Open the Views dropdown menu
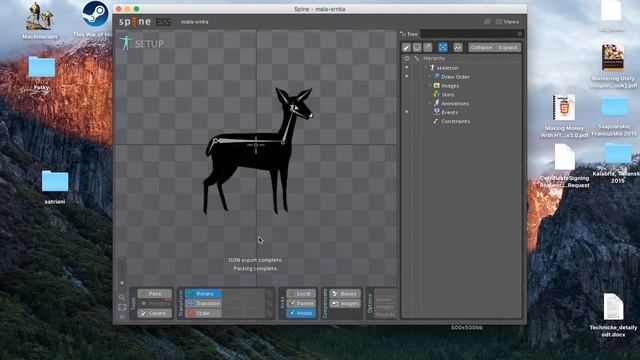This screenshot has width=640, height=360. (507, 22)
